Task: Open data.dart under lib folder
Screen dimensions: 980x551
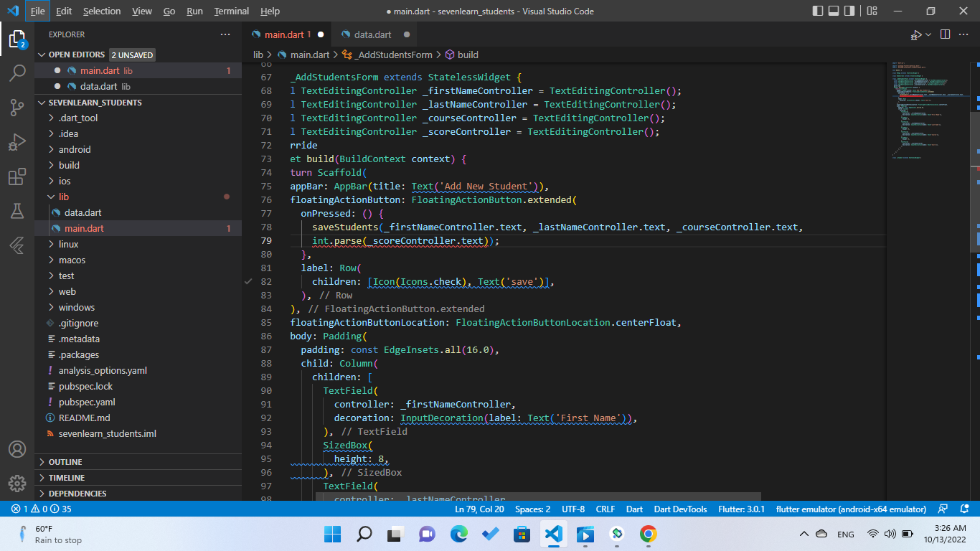Action: click(x=84, y=213)
